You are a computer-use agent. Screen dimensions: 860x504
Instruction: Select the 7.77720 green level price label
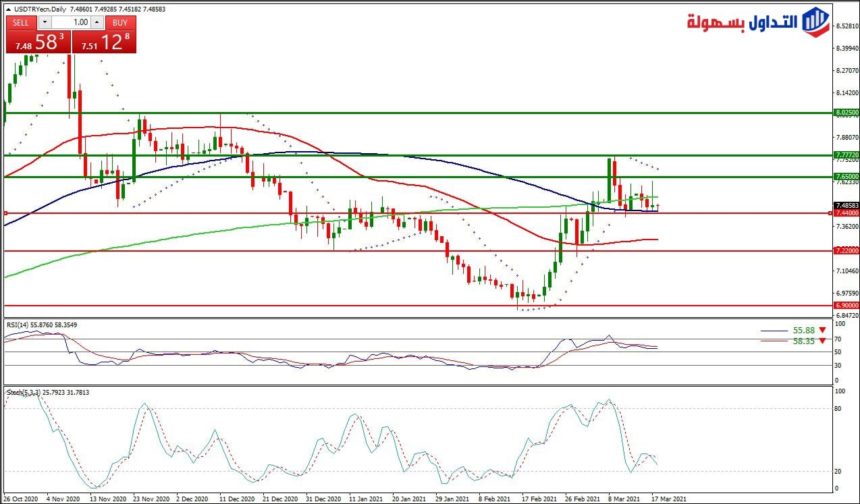pos(846,155)
